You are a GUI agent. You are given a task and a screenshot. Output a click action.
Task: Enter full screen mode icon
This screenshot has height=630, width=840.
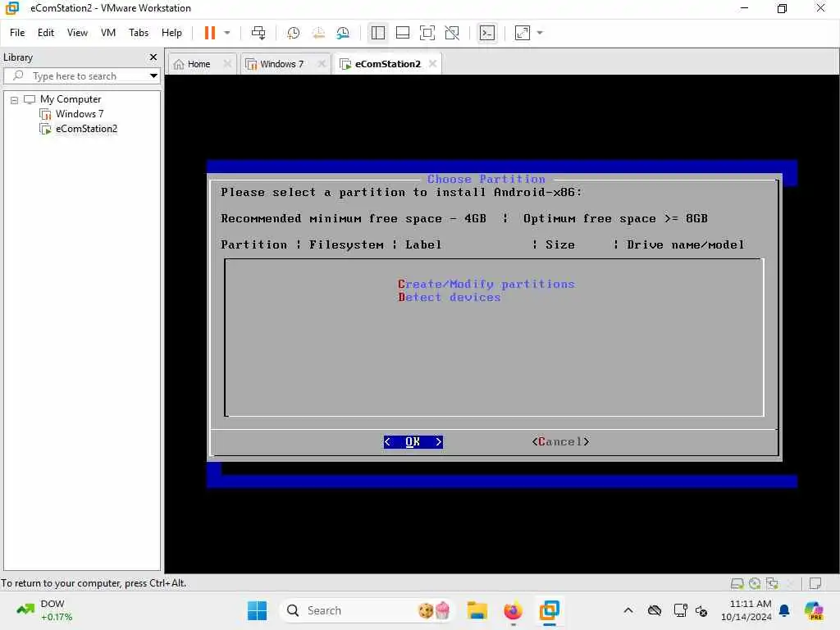(x=427, y=33)
